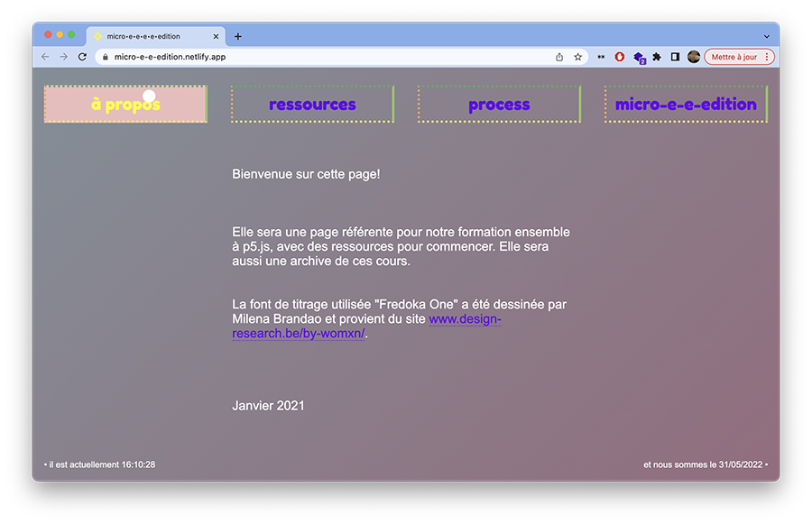Click the current time text 16:10:28
Image resolution: width=812 pixels, height=524 pixels.
(x=138, y=464)
